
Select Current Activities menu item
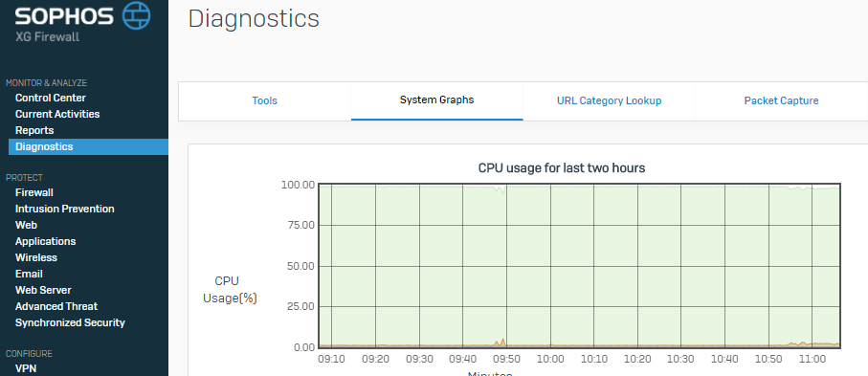coord(57,114)
